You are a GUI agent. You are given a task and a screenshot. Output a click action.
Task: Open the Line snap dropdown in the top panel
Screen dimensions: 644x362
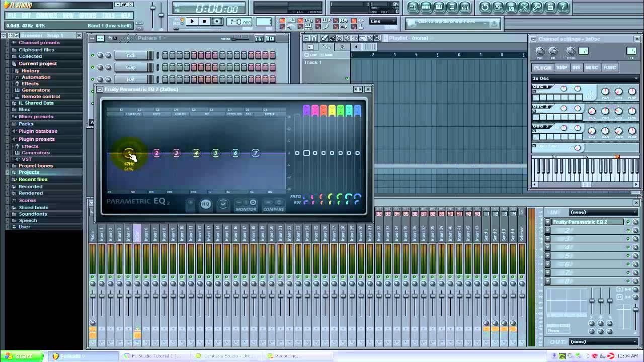(x=383, y=22)
